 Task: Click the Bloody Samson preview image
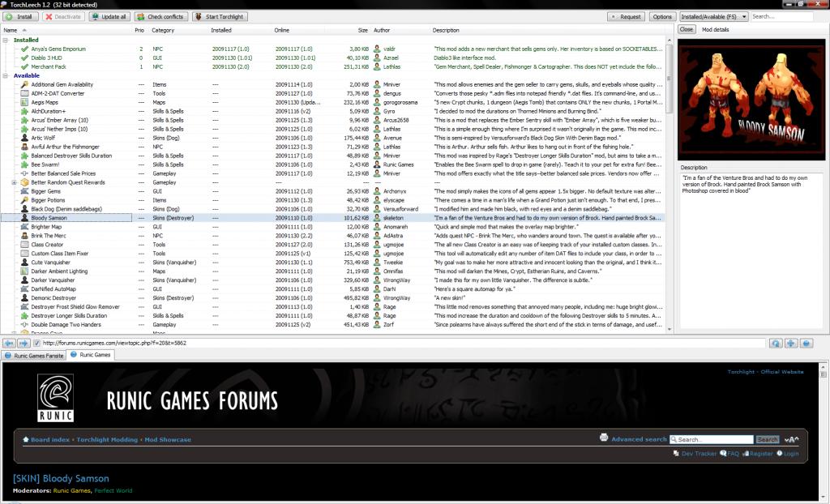(x=751, y=100)
